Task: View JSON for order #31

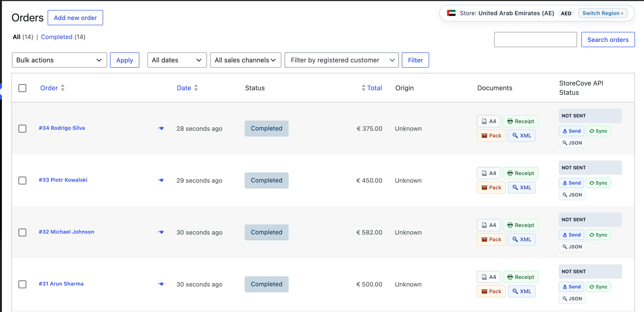Action: click(x=572, y=299)
